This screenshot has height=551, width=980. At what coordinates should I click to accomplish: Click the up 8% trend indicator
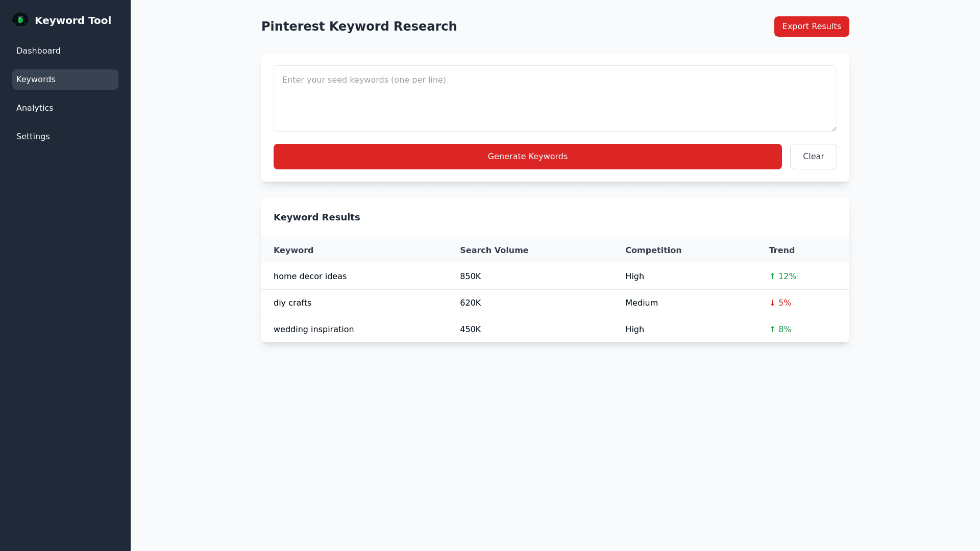pyautogui.click(x=780, y=330)
